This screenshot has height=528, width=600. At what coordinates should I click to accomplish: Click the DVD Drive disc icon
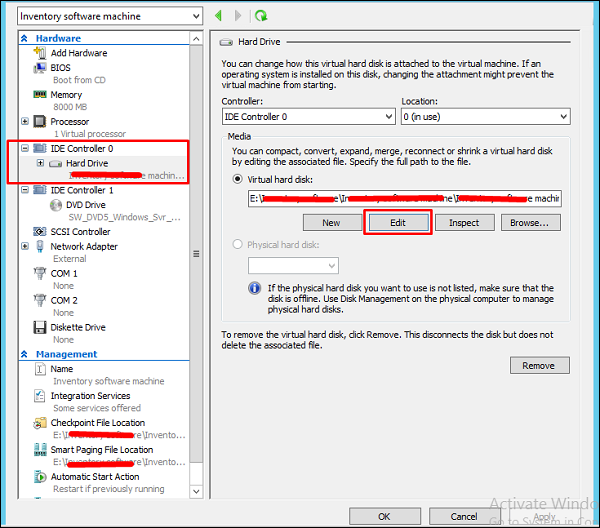[x=56, y=204]
